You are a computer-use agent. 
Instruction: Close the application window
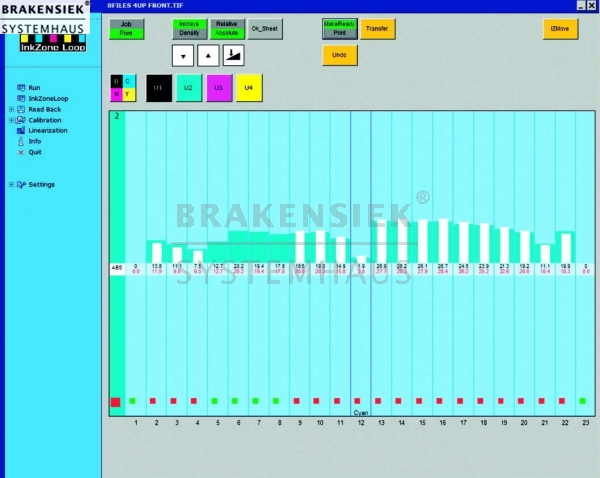[591, 5]
